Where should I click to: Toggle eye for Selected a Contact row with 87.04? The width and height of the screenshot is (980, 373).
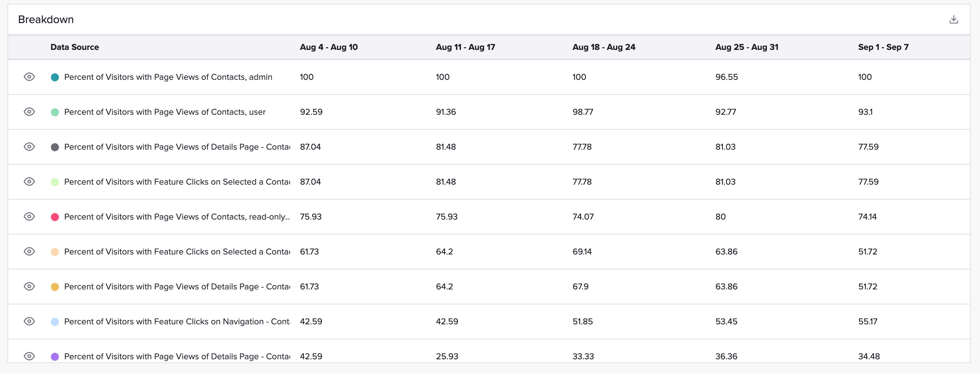(29, 182)
